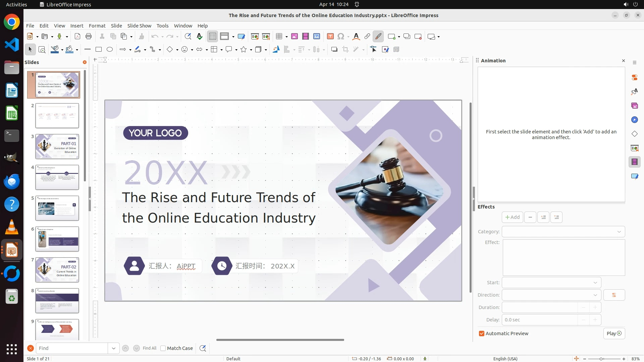Viewport: 644px width, 362px height.
Task: Click the Find All button
Action: tap(149, 348)
